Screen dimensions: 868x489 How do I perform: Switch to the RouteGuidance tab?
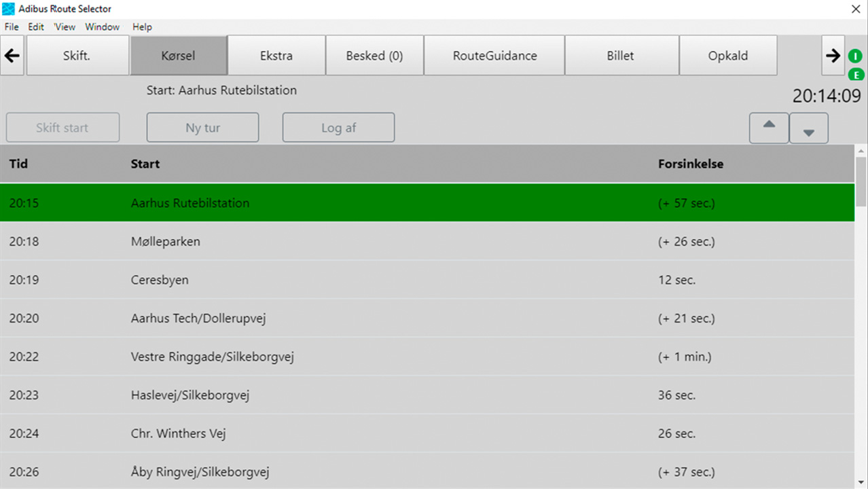pyautogui.click(x=494, y=56)
